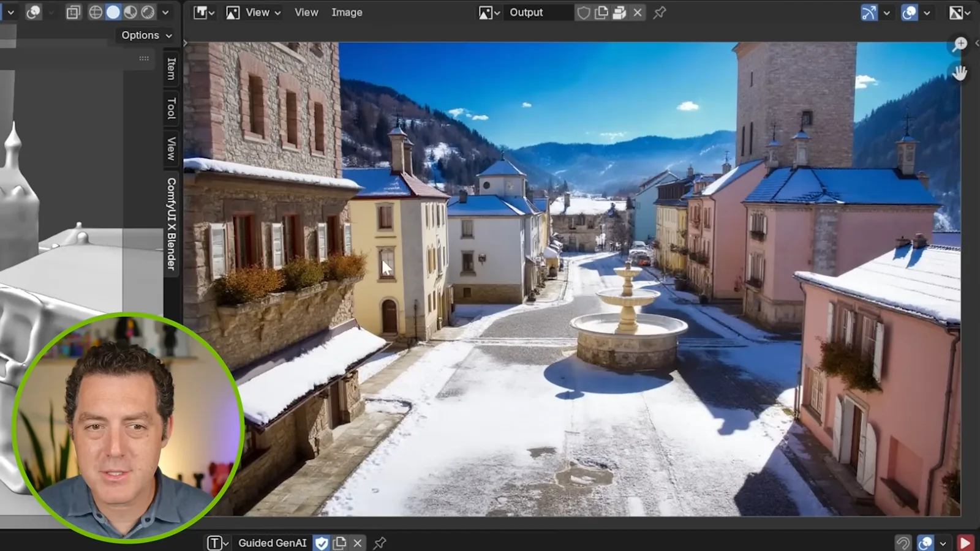The image size is (980, 551).
Task: Select the ComfyUI X Blender tab
Action: 171,223
